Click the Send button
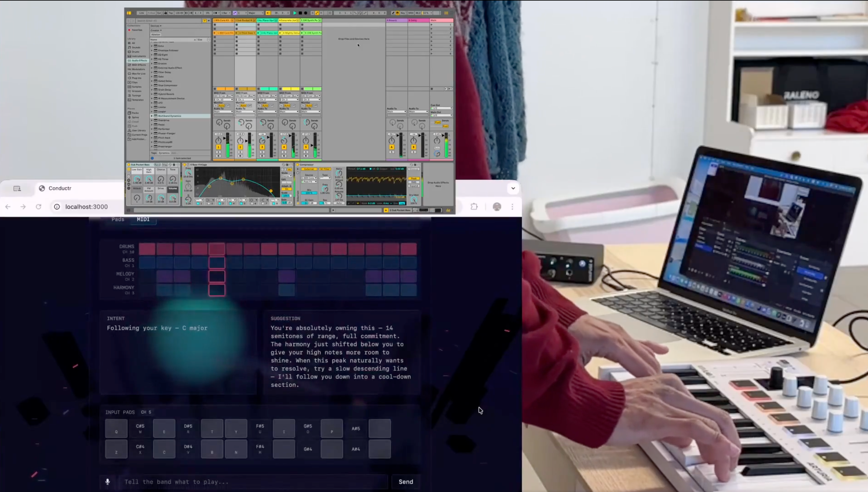Image resolution: width=868 pixels, height=492 pixels. point(406,482)
